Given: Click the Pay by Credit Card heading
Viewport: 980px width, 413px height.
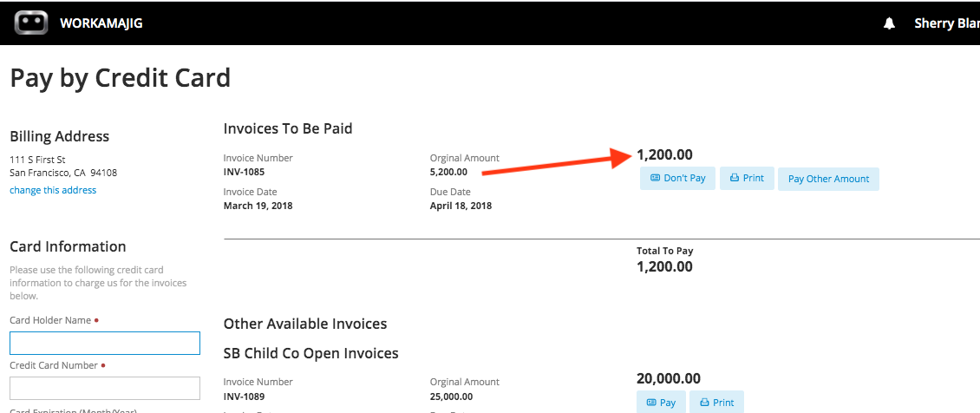Looking at the screenshot, I should pyautogui.click(x=121, y=79).
